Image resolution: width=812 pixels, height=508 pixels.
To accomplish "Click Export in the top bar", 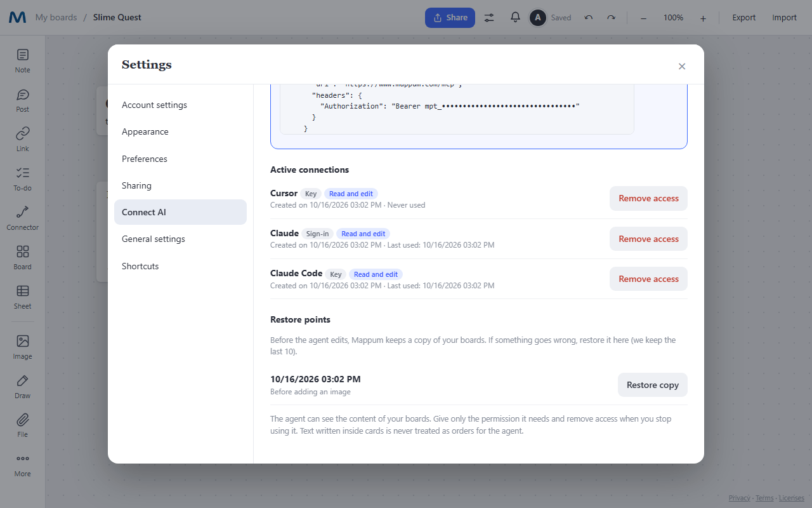I will point(744,18).
